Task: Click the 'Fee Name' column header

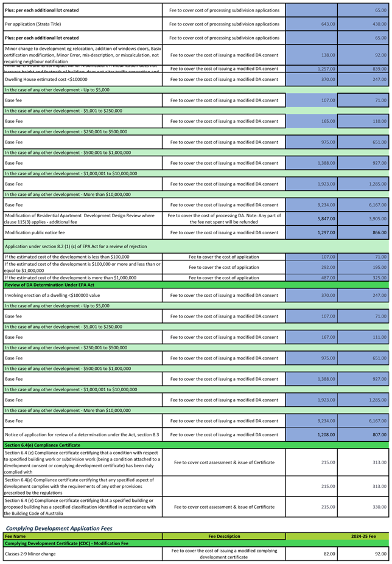Action: [x=83, y=536]
